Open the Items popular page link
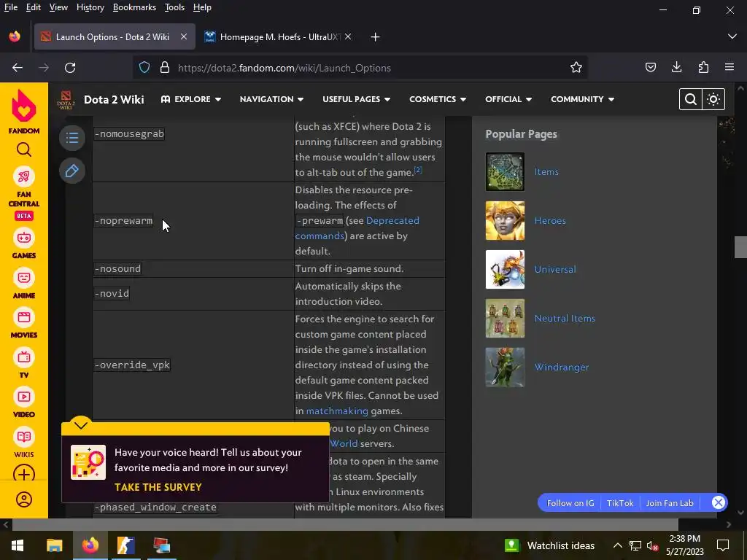Screen dimensions: 747x560 [546, 172]
